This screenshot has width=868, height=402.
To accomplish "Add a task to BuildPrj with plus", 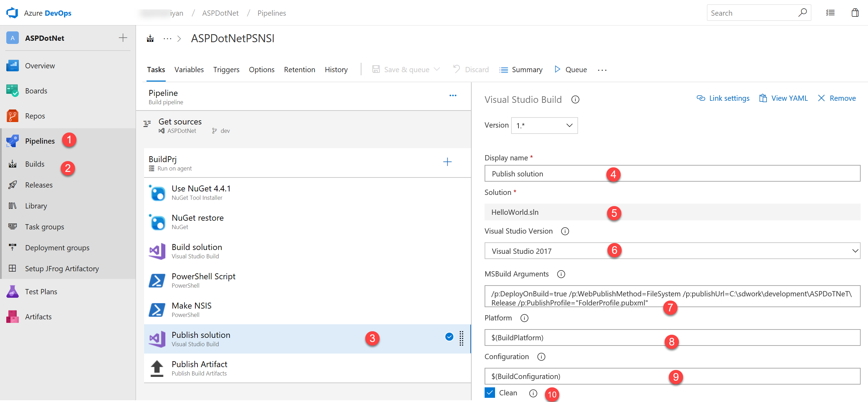I will [x=447, y=162].
